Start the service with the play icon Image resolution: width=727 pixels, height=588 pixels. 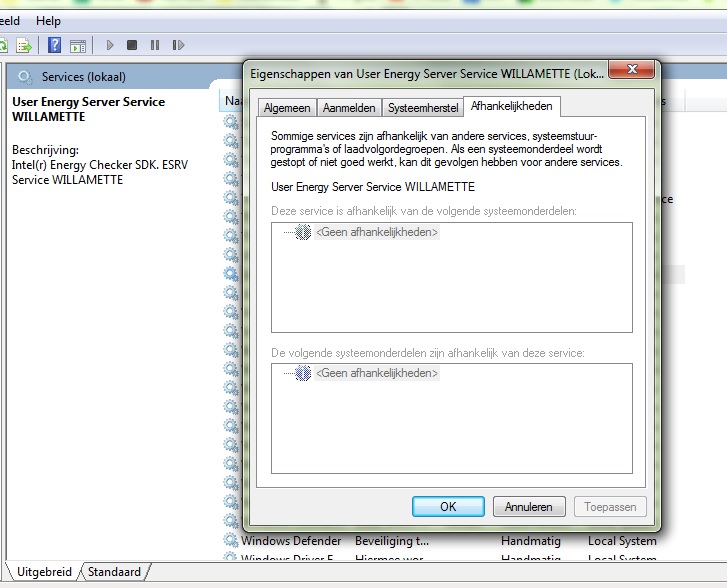110,45
